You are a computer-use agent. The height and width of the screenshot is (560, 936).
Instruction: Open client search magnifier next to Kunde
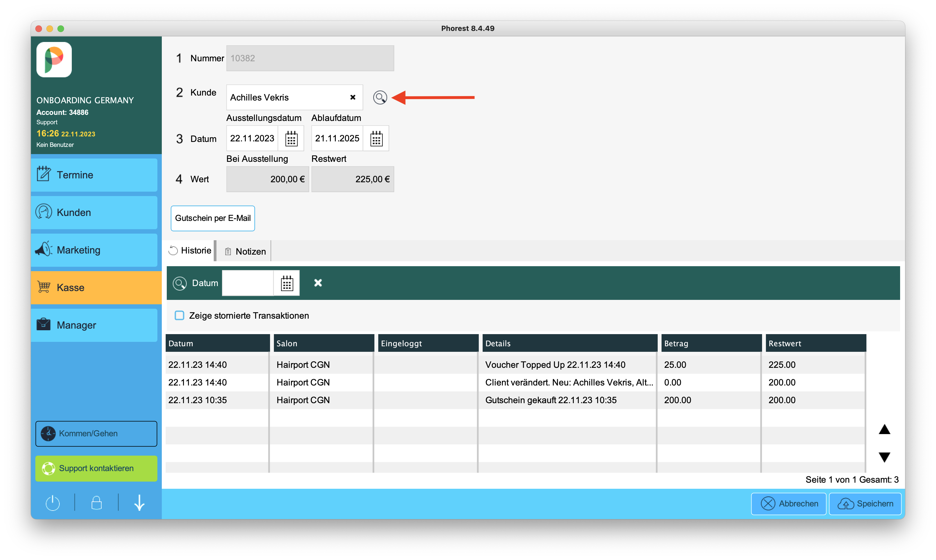pyautogui.click(x=380, y=97)
